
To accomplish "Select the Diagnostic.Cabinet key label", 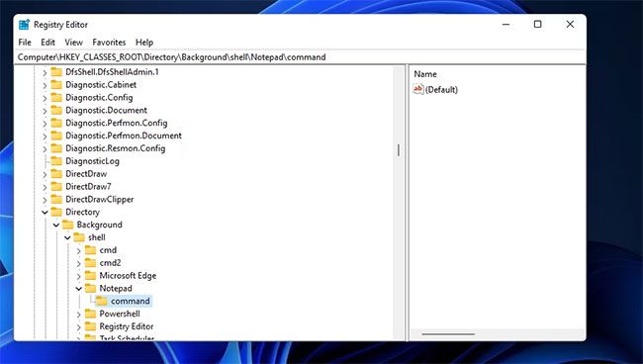I will pos(101,85).
